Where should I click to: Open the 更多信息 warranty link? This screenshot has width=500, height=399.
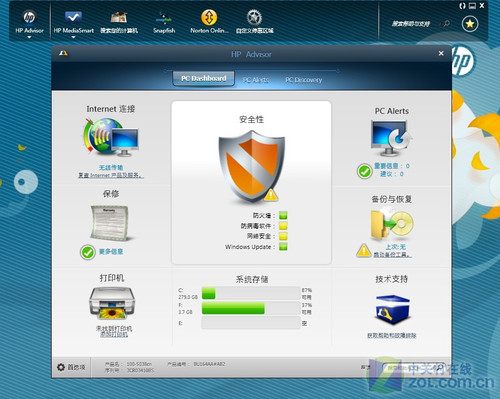tap(111, 252)
